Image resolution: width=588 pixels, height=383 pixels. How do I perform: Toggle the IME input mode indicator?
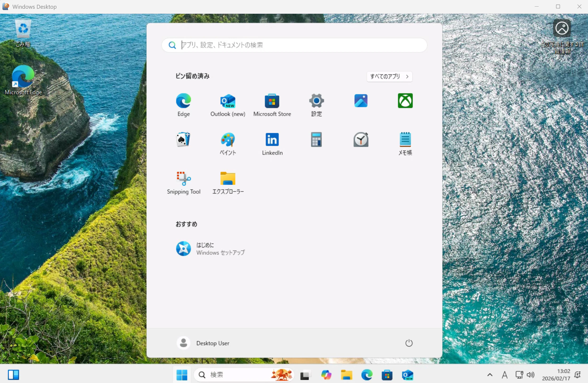[x=505, y=375]
